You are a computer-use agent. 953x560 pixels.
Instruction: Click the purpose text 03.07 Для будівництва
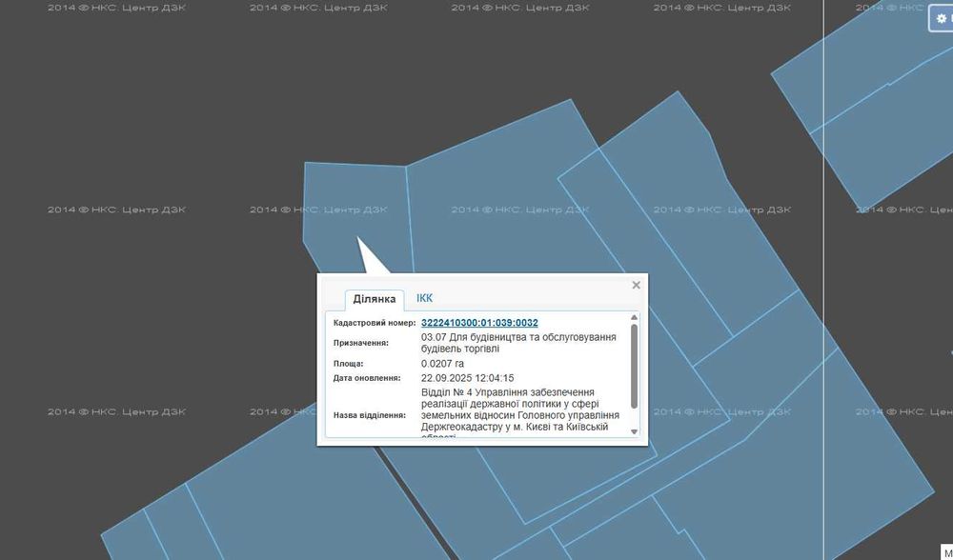518,343
